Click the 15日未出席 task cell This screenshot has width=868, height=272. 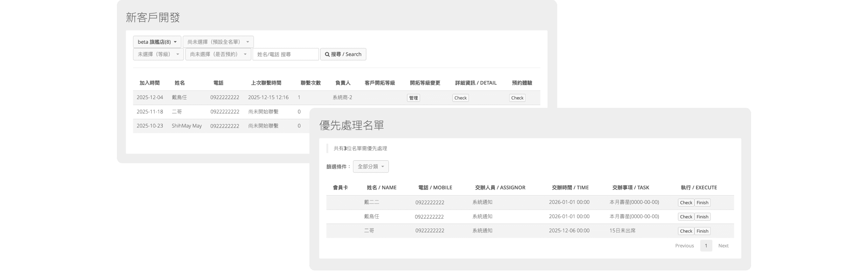click(x=622, y=231)
